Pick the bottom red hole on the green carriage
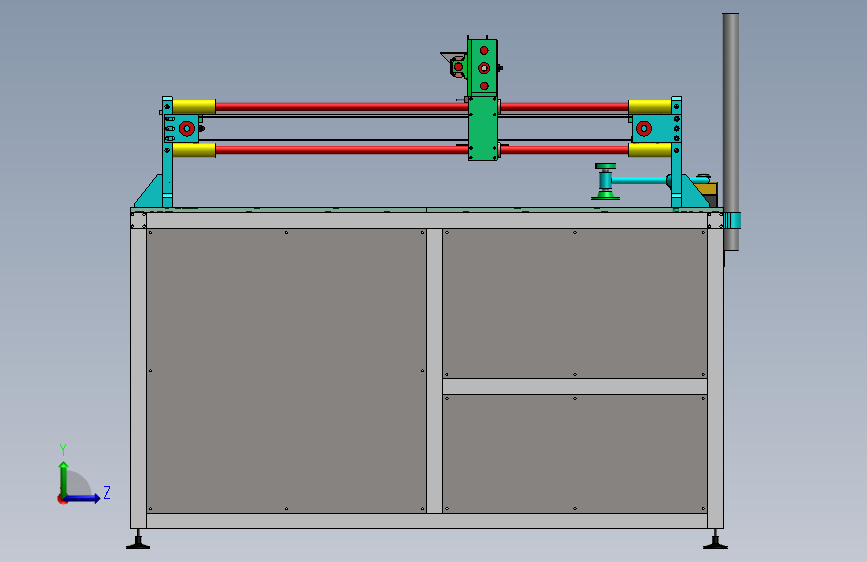Screen dimensions: 867x562 pos(484,86)
